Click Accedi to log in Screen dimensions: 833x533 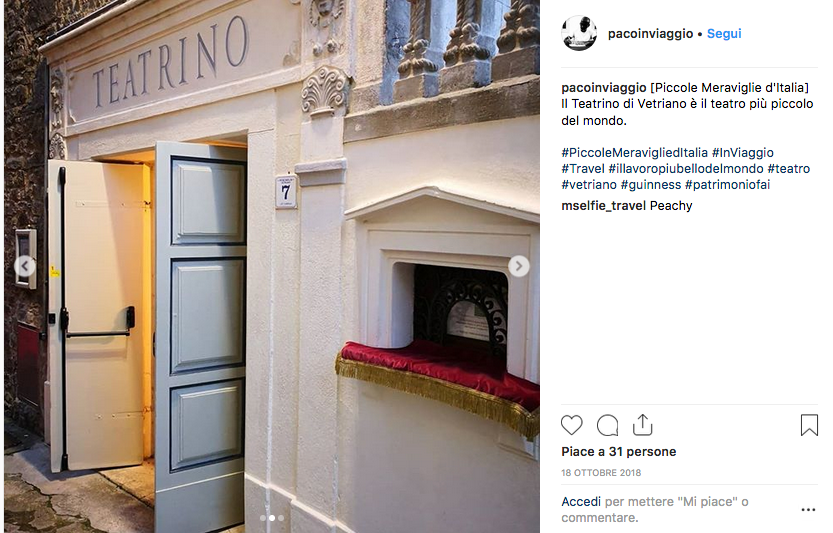(x=581, y=502)
